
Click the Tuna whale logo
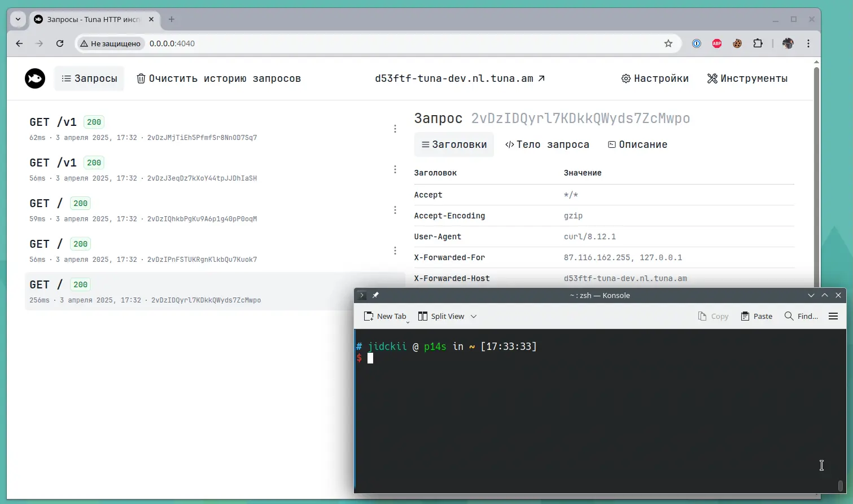click(34, 78)
